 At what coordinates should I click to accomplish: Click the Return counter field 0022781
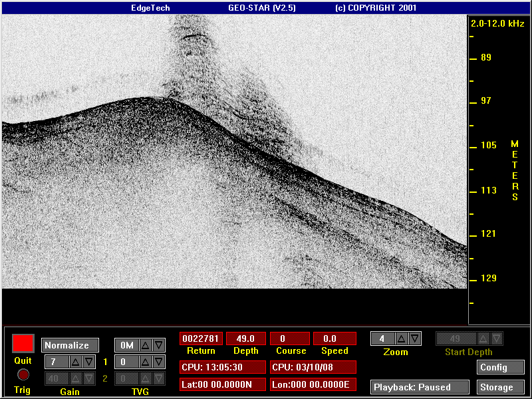click(201, 338)
